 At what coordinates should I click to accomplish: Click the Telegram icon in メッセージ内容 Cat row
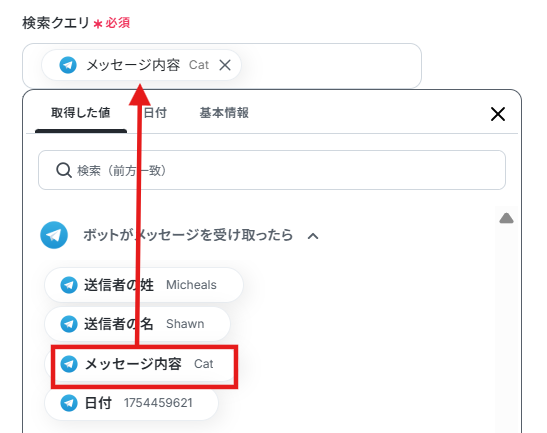click(x=69, y=364)
